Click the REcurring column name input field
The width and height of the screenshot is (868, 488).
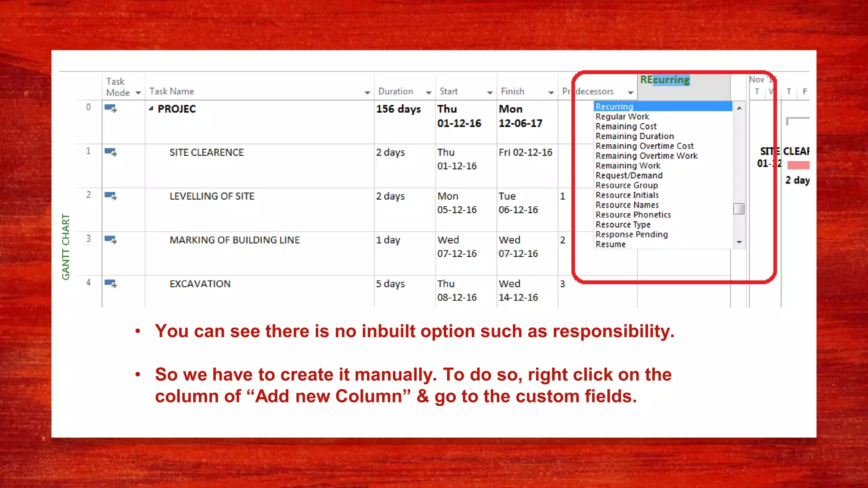tap(684, 87)
